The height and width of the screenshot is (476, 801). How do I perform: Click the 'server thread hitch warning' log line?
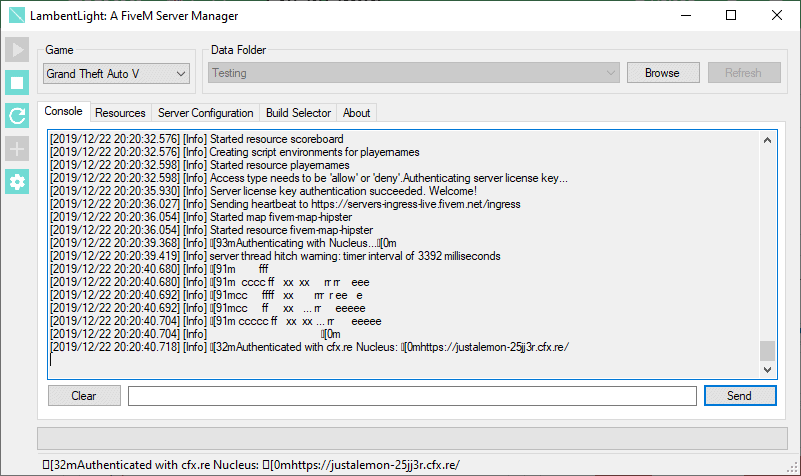(275, 256)
